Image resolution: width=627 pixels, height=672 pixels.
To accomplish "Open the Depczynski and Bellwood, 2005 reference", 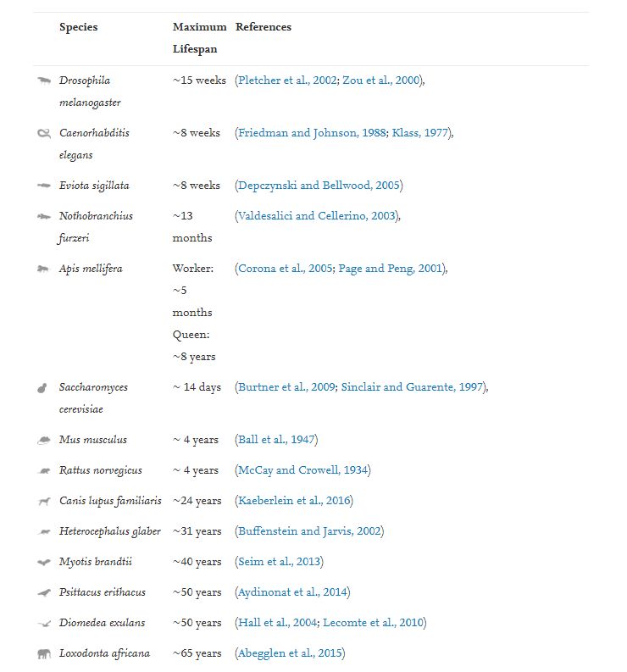I will click(x=319, y=186).
